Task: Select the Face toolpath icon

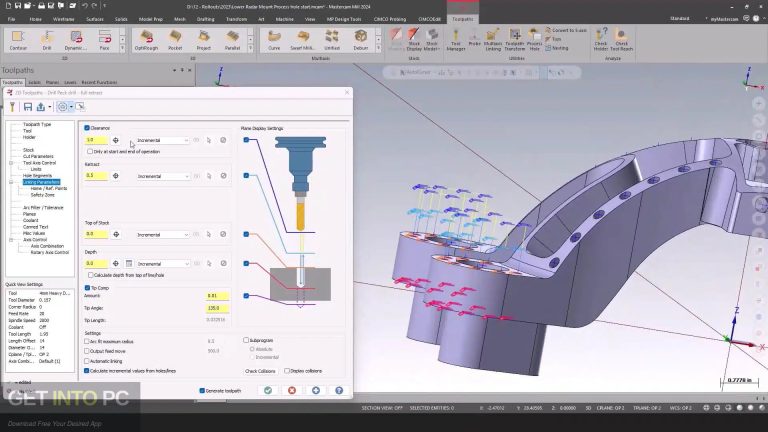Action: pyautogui.click(x=104, y=40)
